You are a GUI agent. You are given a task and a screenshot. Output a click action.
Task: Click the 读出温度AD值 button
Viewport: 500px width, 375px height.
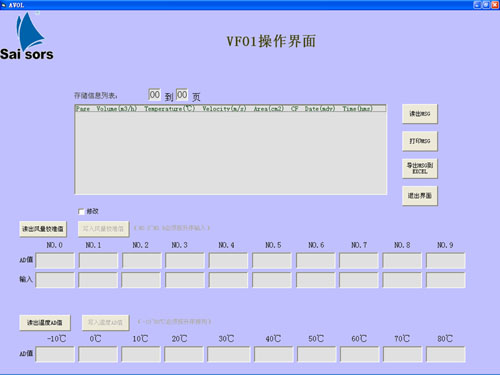[45, 323]
